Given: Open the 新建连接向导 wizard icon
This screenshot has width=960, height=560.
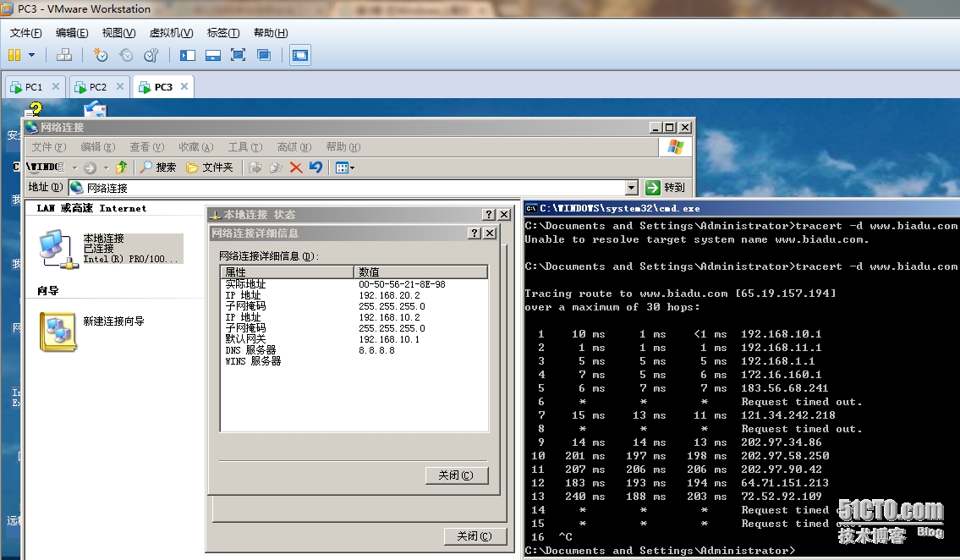Looking at the screenshot, I should (58, 331).
